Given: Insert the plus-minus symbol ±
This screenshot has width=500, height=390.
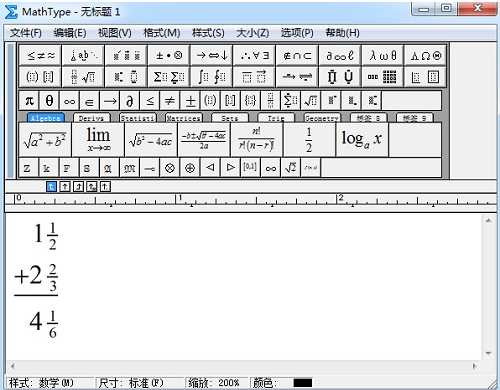Looking at the screenshot, I should (190, 100).
